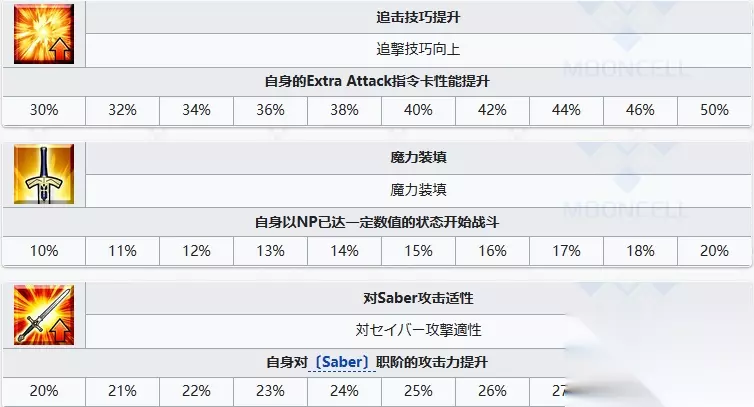Click the 10% NP charge value cell
Image resolution: width=754 pixels, height=407 pixels.
[x=42, y=251]
